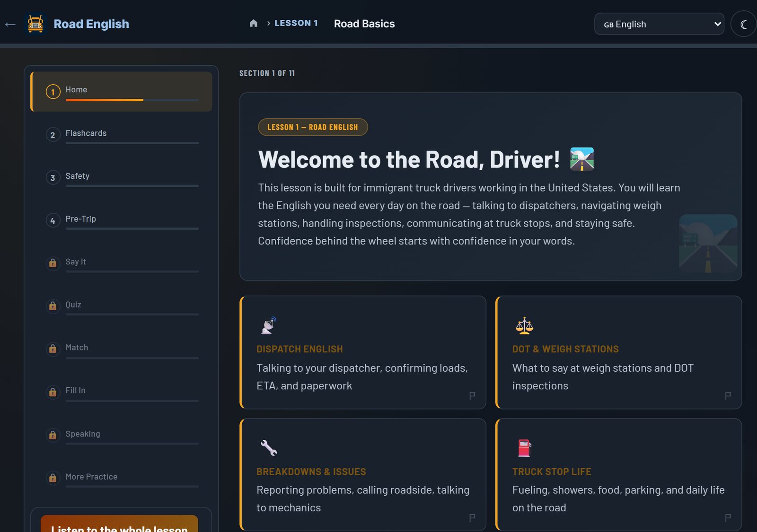
Task: Click Flashcards section progress bar
Action: [132, 143]
